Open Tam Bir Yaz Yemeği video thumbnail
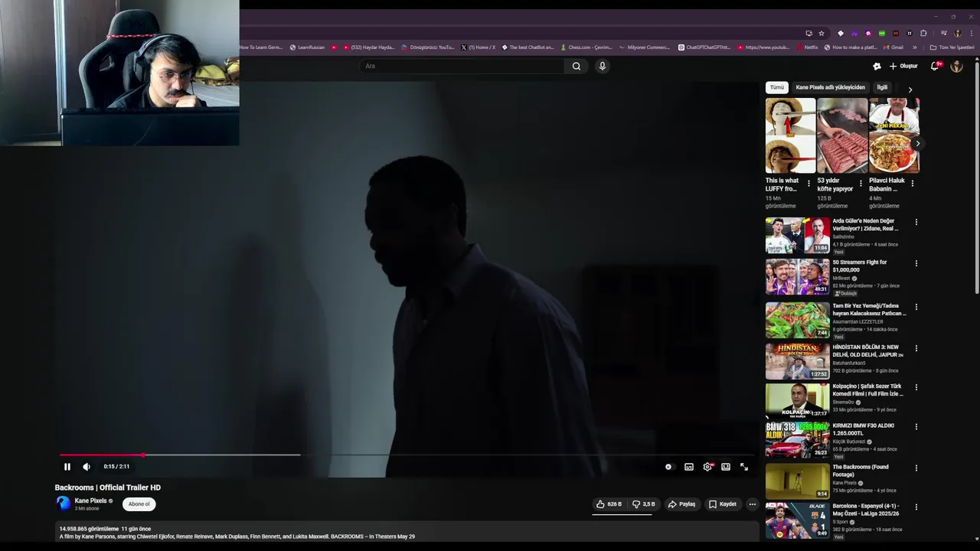This screenshot has height=551, width=980. click(797, 320)
